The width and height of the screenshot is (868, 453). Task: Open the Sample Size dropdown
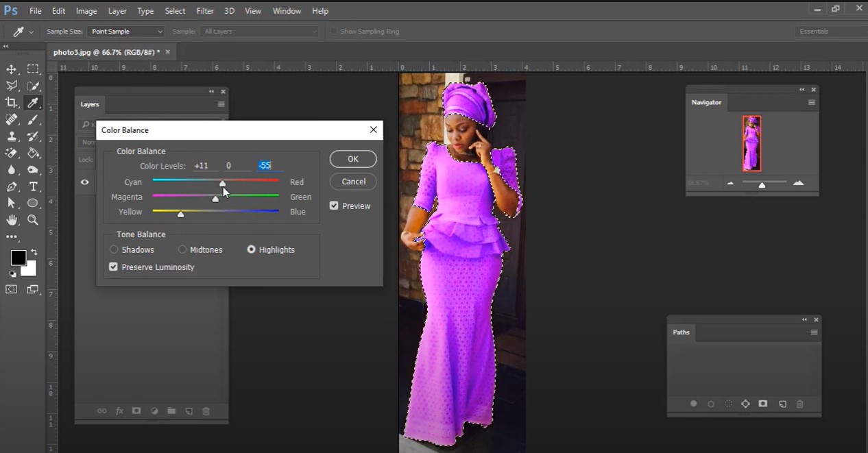[126, 32]
